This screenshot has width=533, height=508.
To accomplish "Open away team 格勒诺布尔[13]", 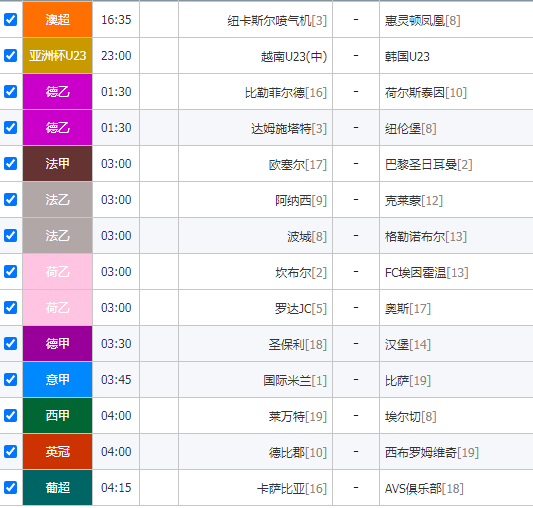I will click(x=426, y=237).
